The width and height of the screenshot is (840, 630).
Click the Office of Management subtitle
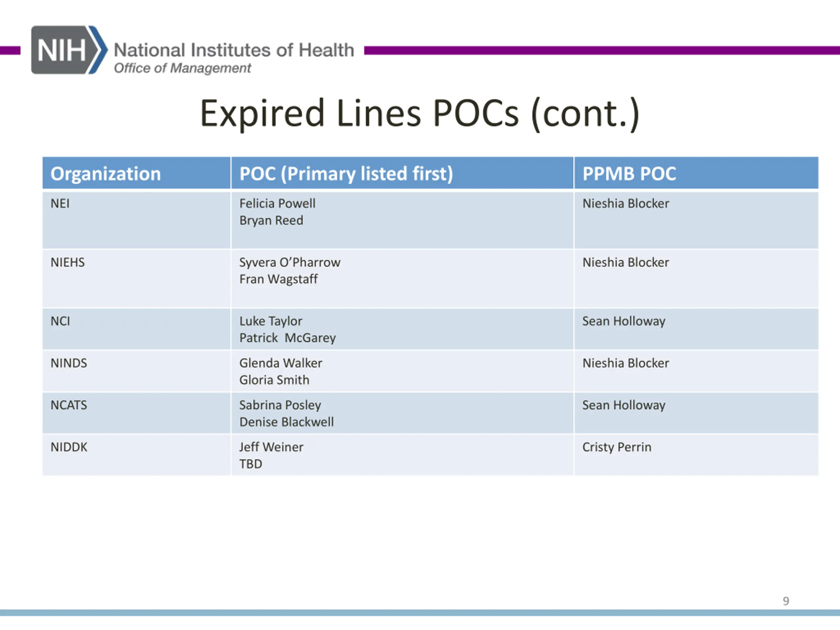point(182,68)
